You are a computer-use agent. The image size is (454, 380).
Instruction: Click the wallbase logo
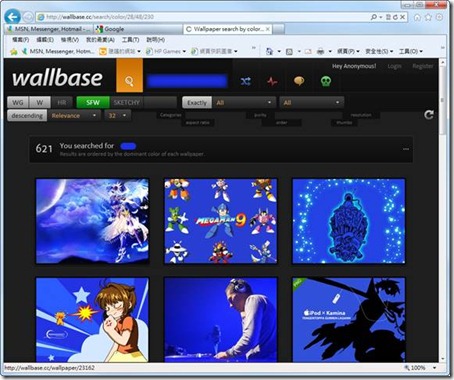[x=57, y=78]
